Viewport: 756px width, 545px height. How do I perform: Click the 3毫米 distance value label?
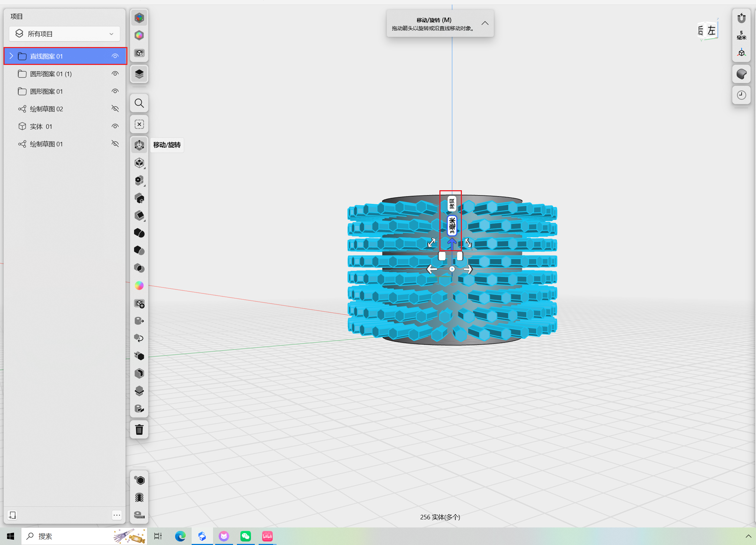click(452, 226)
